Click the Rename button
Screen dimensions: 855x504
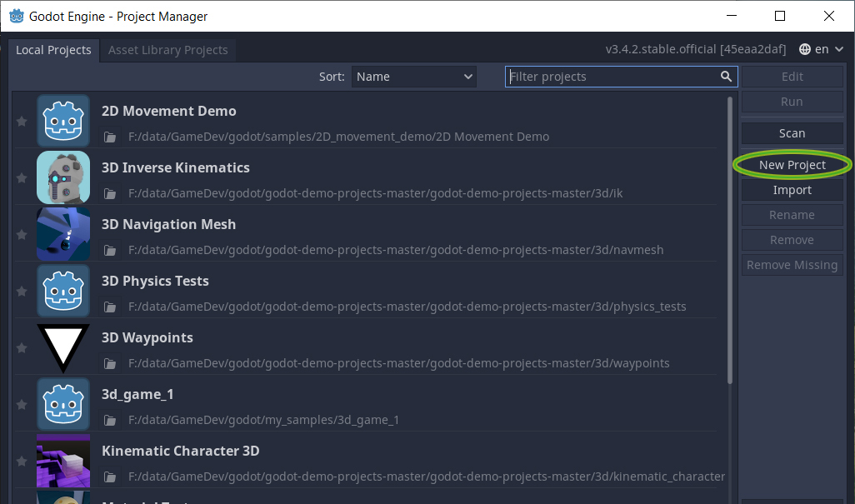click(792, 215)
